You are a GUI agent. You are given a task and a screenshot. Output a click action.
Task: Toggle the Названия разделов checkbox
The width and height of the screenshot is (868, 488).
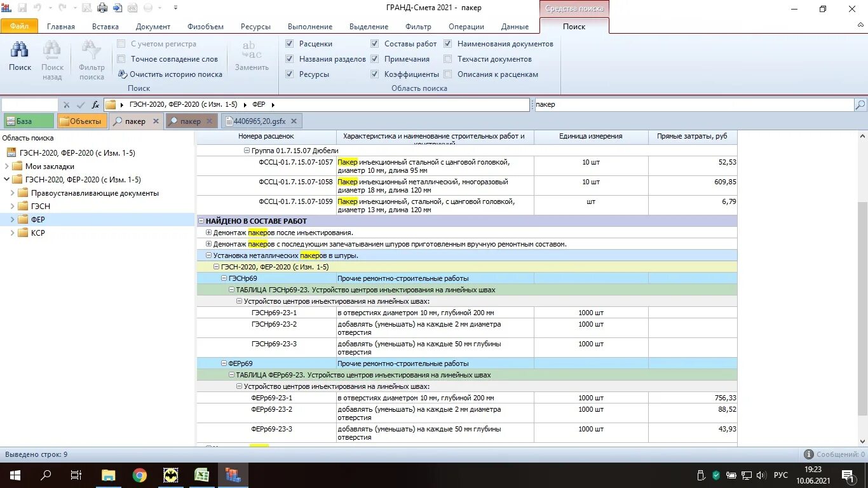(x=290, y=59)
